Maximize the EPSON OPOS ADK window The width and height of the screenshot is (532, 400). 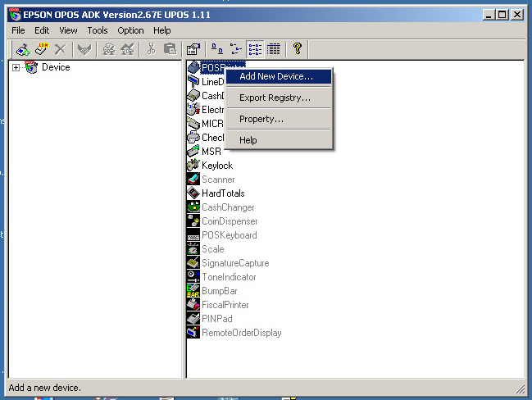(x=502, y=15)
